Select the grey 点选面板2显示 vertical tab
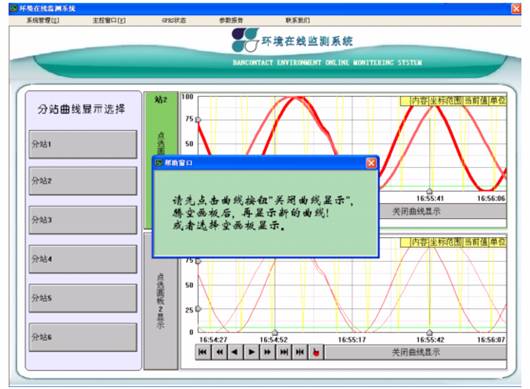 161,301
